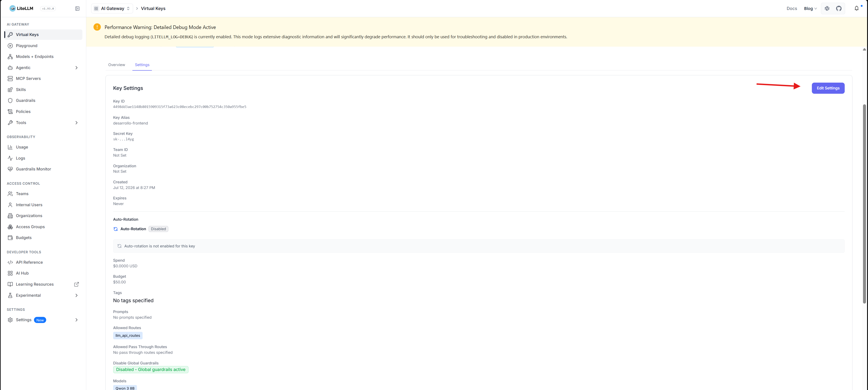Viewport: 868px width, 390px height.
Task: Open the Docs link
Action: (x=791, y=8)
